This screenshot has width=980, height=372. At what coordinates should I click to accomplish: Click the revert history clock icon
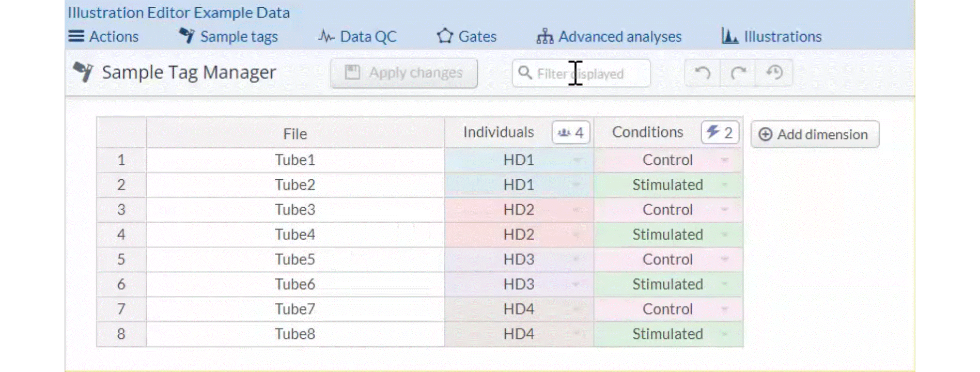coord(774,73)
